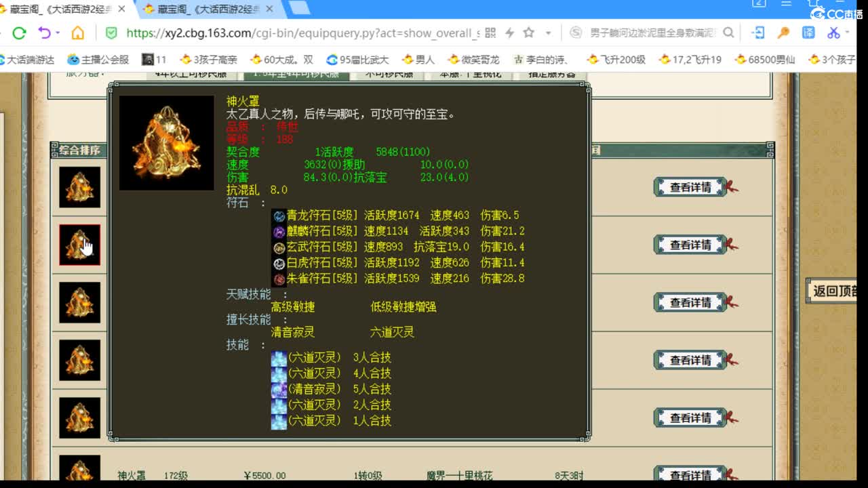Open the back-history dropdown arrow
Viewport: 868px width, 488px height.
58,33
